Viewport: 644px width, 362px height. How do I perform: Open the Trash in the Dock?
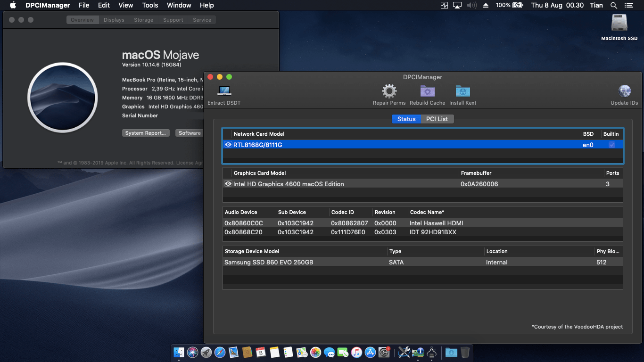pyautogui.click(x=465, y=352)
